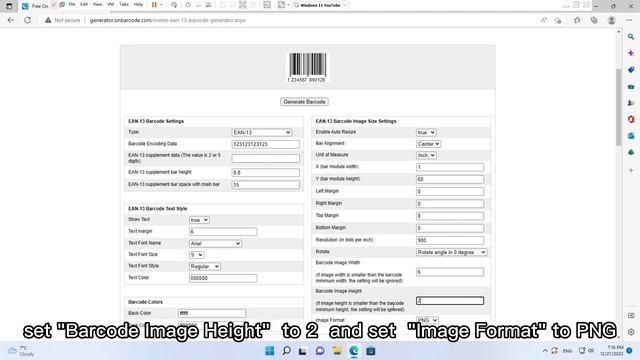Click the page vertical scrollbar thumb
This screenshot has width=640, height=360.
619,107
